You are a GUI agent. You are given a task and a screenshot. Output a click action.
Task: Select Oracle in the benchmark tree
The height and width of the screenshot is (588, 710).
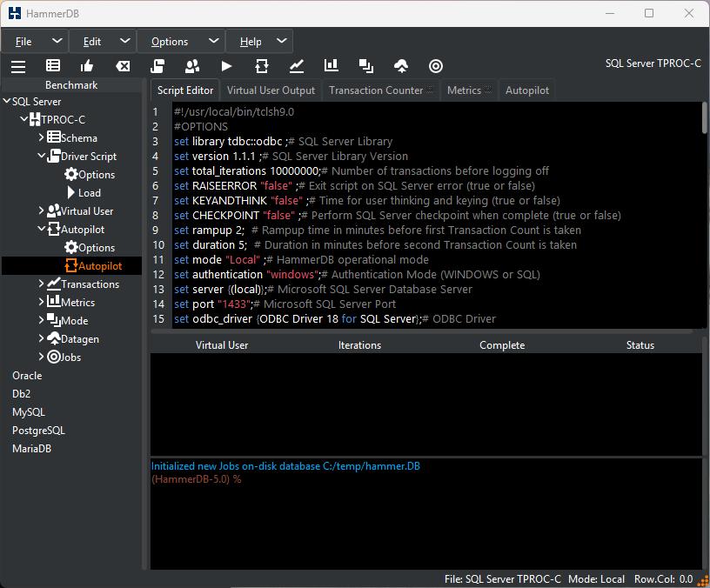(x=27, y=375)
